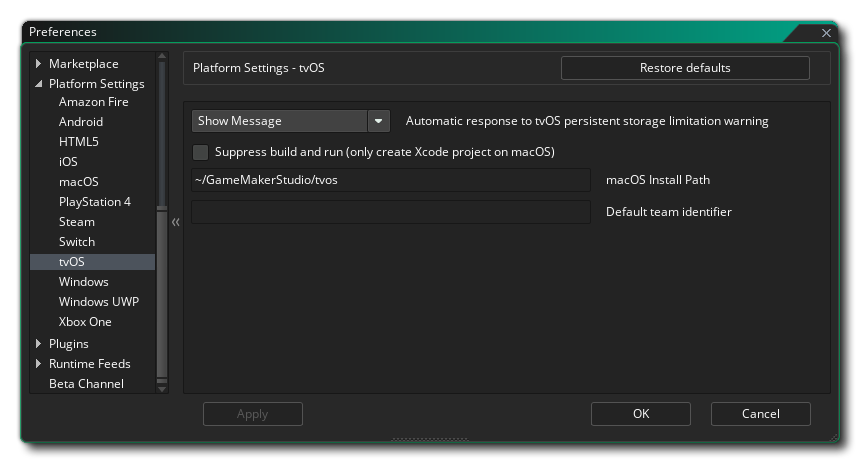Expand the Marketplace section
Image resolution: width=860 pixels, height=463 pixels.
click(x=39, y=64)
